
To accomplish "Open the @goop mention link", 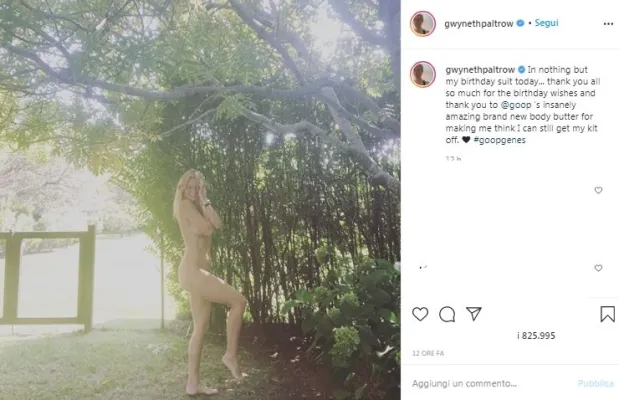I will pos(516,105).
